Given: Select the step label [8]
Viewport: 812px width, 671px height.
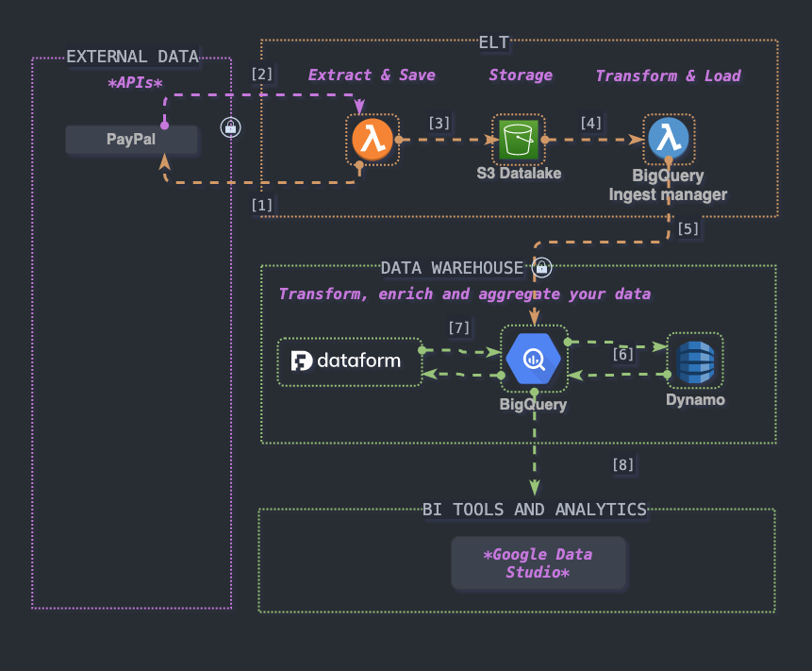Looking at the screenshot, I should click(x=623, y=464).
